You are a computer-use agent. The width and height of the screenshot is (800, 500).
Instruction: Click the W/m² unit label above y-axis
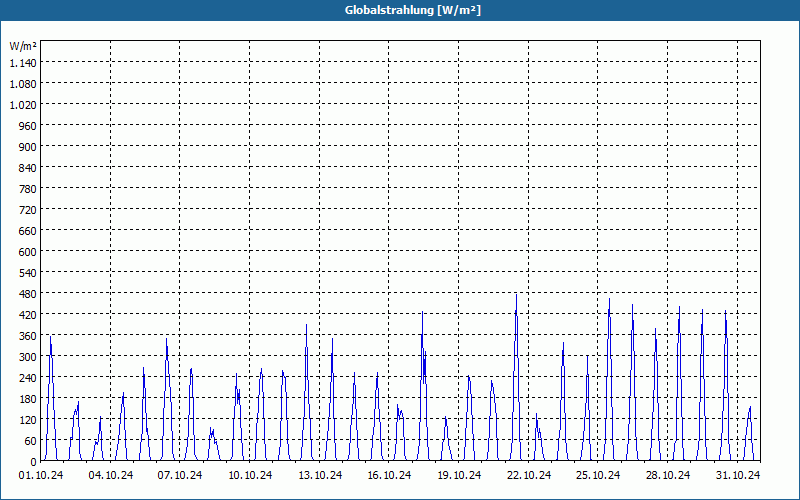pos(23,46)
